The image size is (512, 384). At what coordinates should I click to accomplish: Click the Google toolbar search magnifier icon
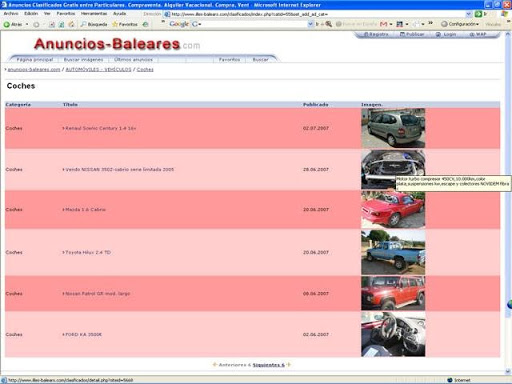point(329,24)
